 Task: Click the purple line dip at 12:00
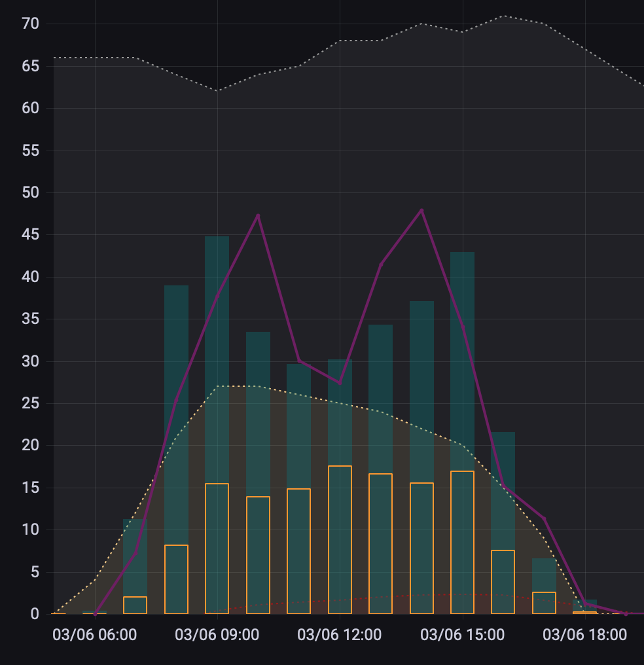click(340, 383)
